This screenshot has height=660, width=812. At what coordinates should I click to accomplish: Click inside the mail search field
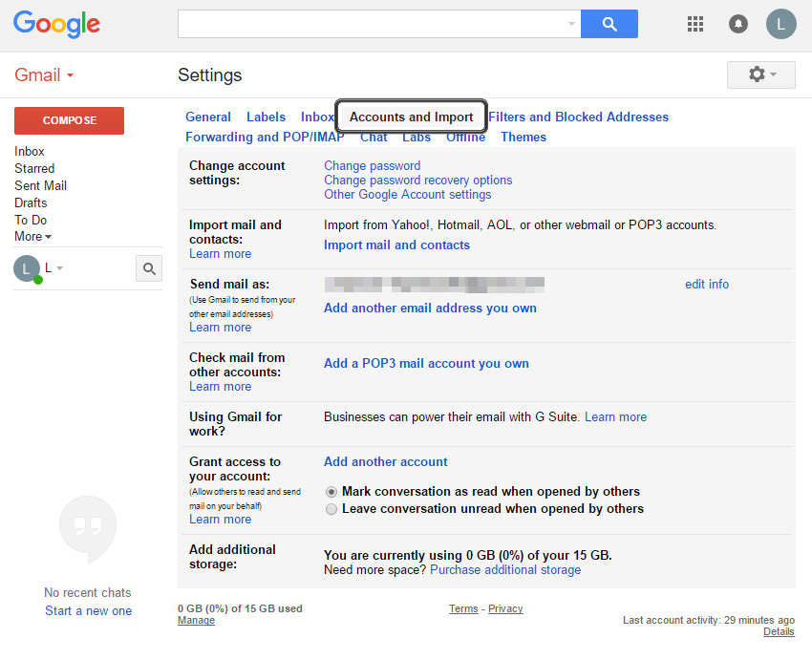click(x=373, y=24)
